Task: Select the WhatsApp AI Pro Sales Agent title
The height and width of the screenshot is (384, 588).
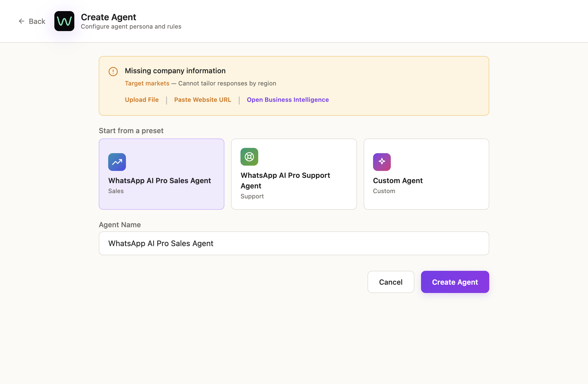Action: coord(159,181)
